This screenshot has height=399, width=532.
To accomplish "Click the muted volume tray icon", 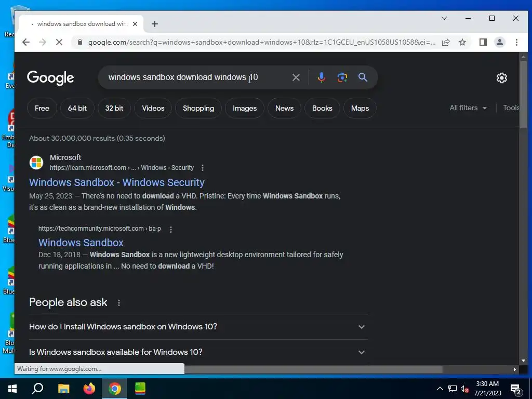I will click(x=464, y=389).
